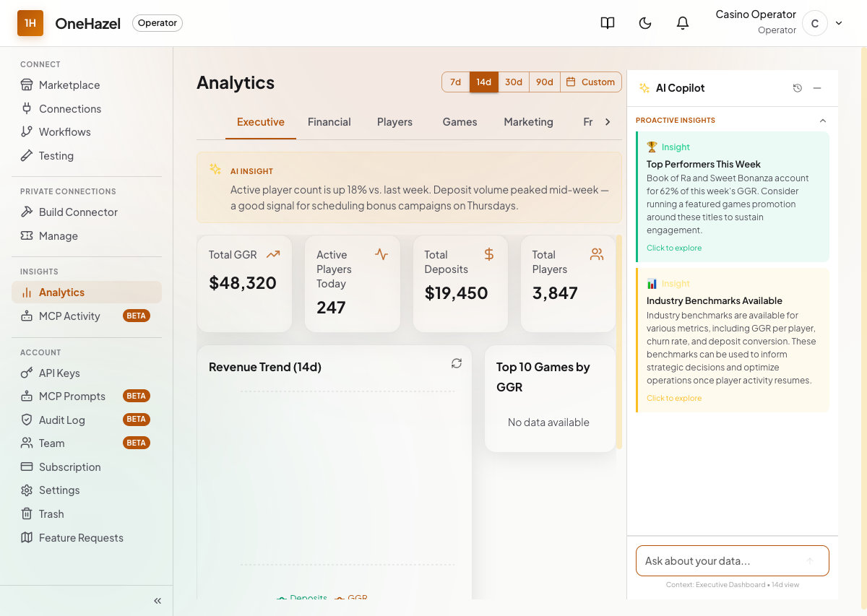Open API Keys page

click(87, 373)
